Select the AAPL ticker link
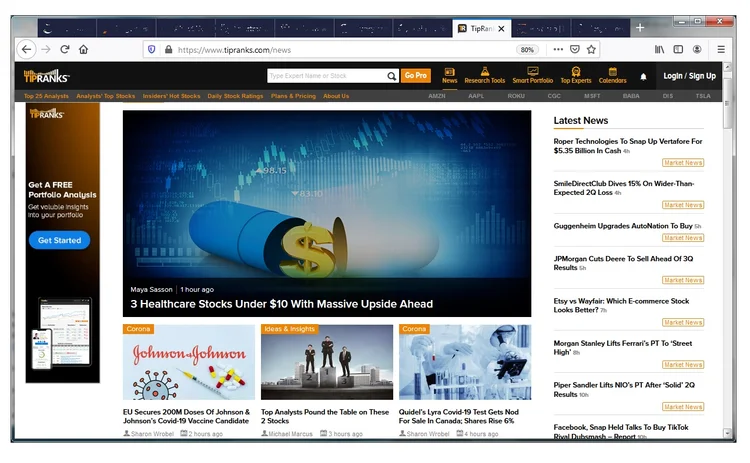The width and height of the screenshot is (750, 463). [x=476, y=96]
